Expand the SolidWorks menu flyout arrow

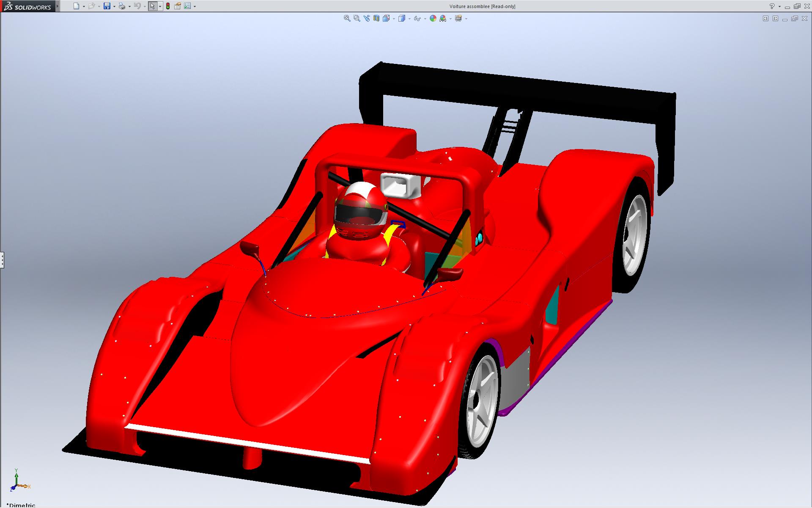click(58, 6)
